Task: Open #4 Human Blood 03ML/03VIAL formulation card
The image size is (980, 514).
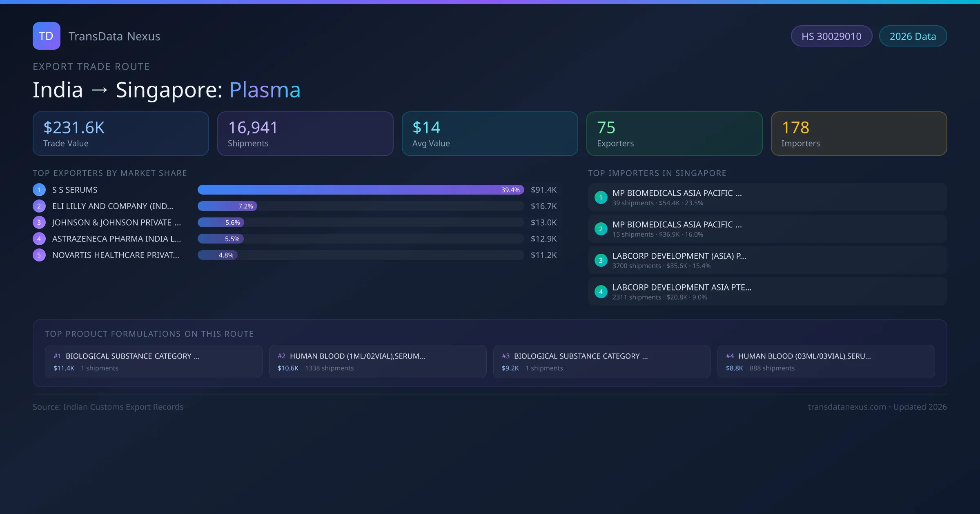Action: 826,361
